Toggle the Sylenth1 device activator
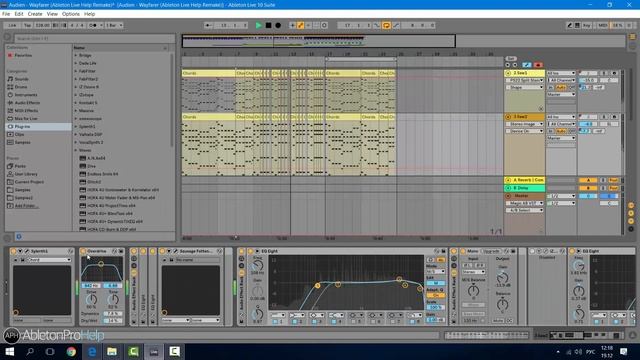The height and width of the screenshot is (360, 640). point(13,251)
